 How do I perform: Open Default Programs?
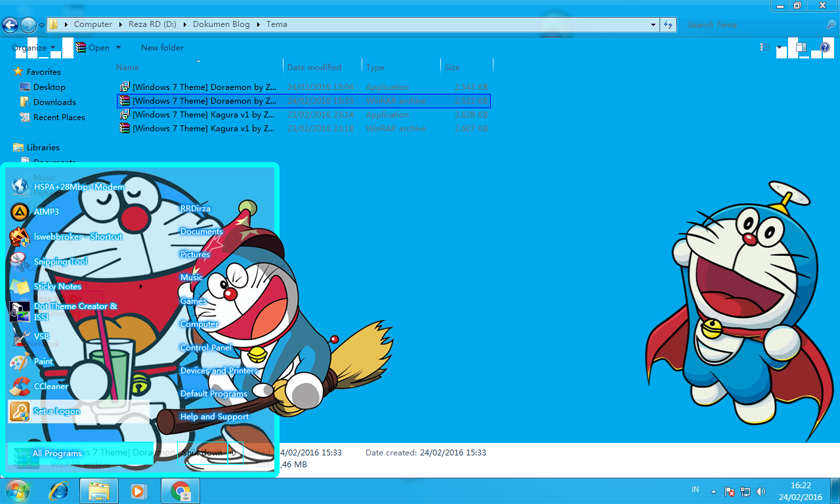tap(214, 394)
